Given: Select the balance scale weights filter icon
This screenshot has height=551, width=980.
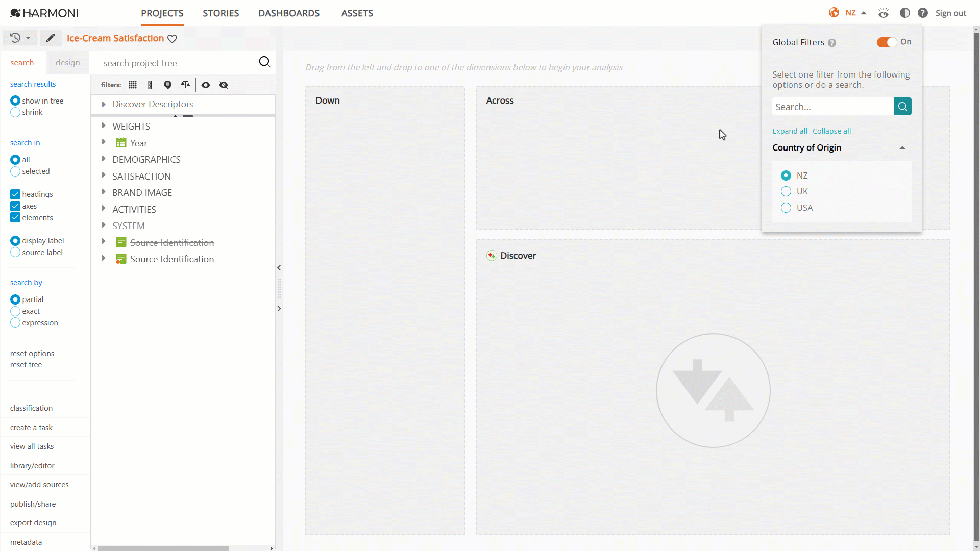Looking at the screenshot, I should (x=185, y=85).
